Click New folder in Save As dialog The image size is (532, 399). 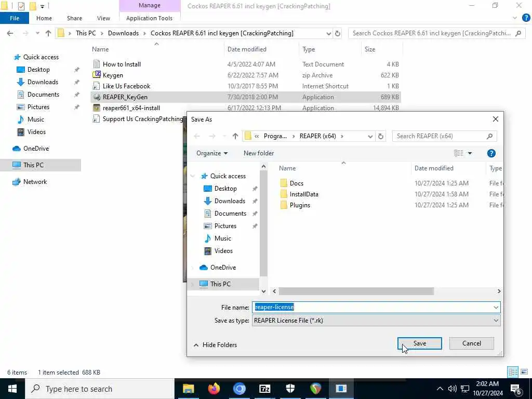coord(259,153)
